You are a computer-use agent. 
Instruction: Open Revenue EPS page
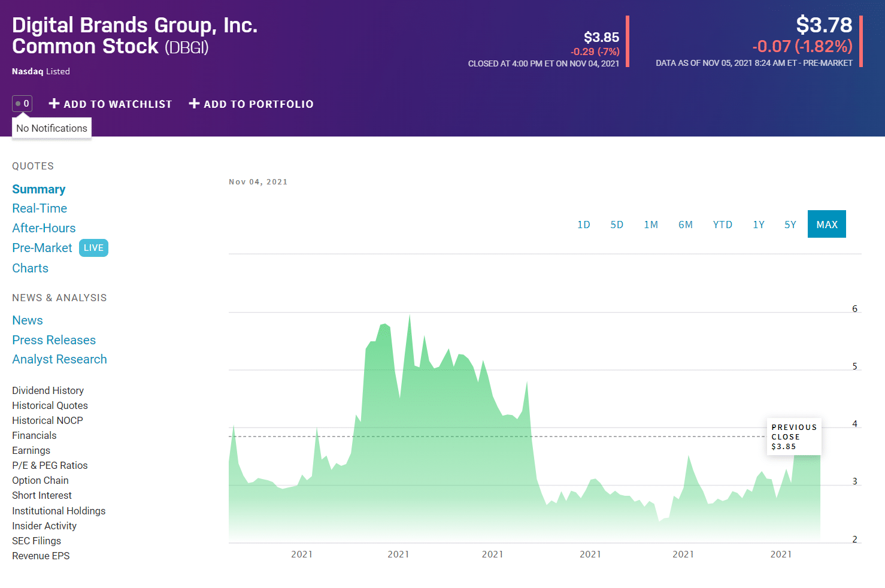[41, 556]
